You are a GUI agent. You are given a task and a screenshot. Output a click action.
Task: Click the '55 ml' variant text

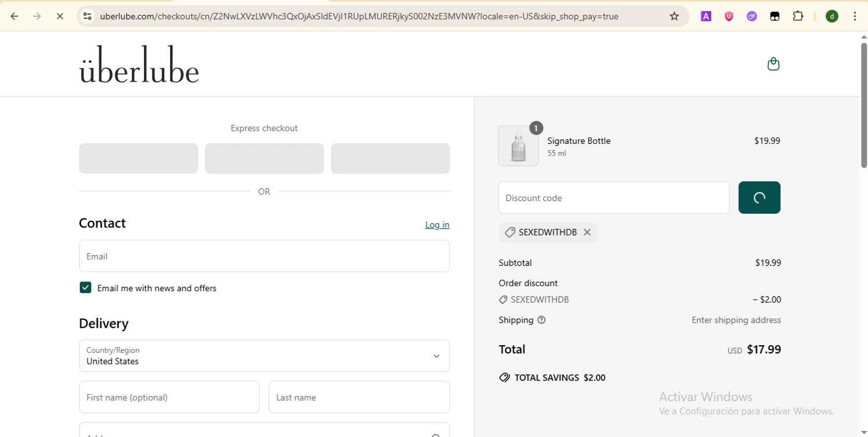pos(557,154)
